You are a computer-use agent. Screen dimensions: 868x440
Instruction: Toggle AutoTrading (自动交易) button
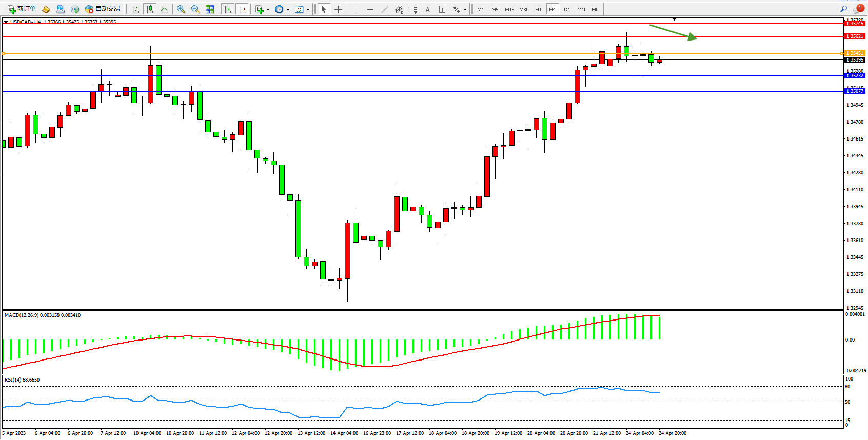pos(103,9)
